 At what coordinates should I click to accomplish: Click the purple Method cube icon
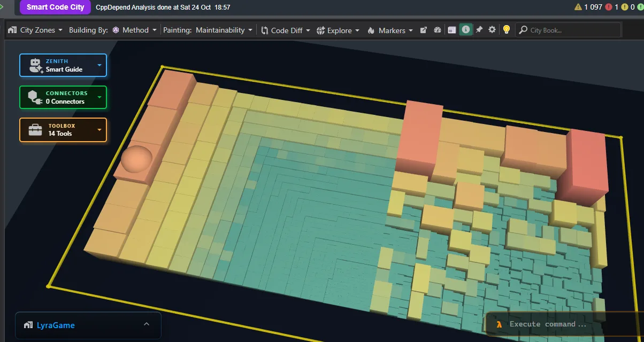tap(116, 30)
